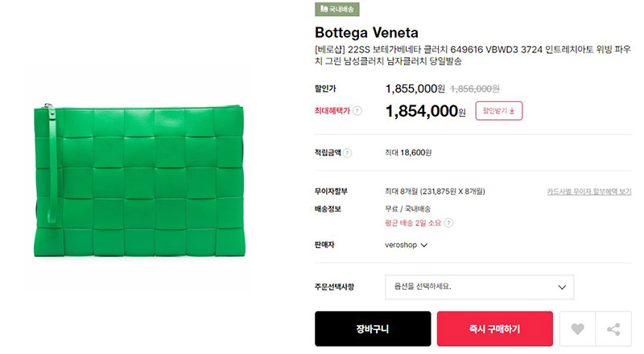Viewport: 644px width, 354px height.
Task: Click the product title description text
Action: tap(473, 56)
